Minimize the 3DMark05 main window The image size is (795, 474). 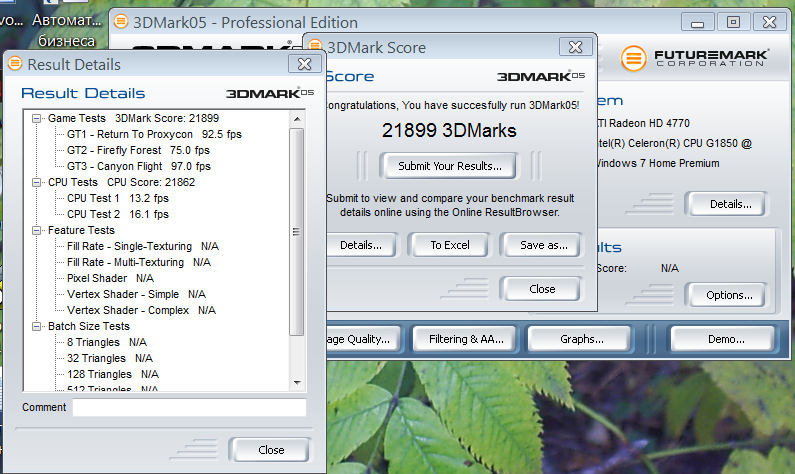pyautogui.click(x=698, y=22)
